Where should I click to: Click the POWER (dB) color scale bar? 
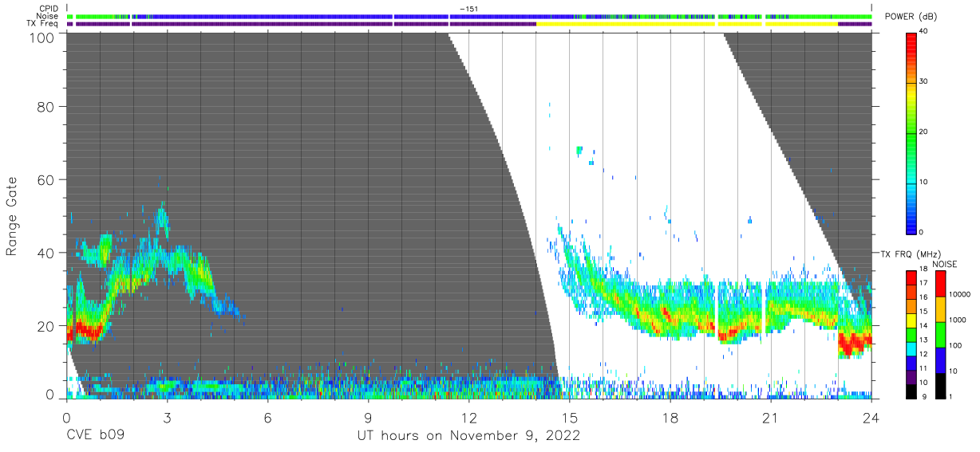click(x=911, y=132)
